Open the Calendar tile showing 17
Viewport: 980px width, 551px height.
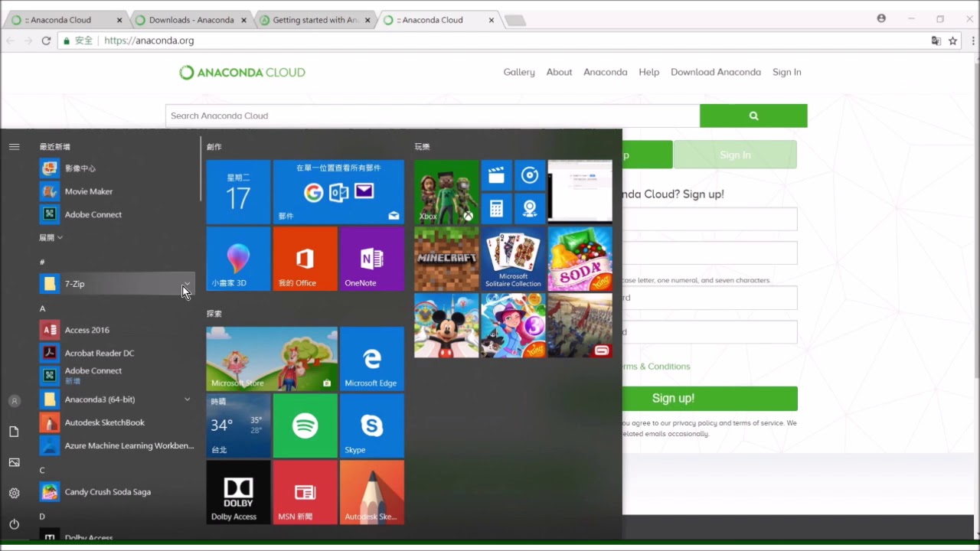[238, 192]
